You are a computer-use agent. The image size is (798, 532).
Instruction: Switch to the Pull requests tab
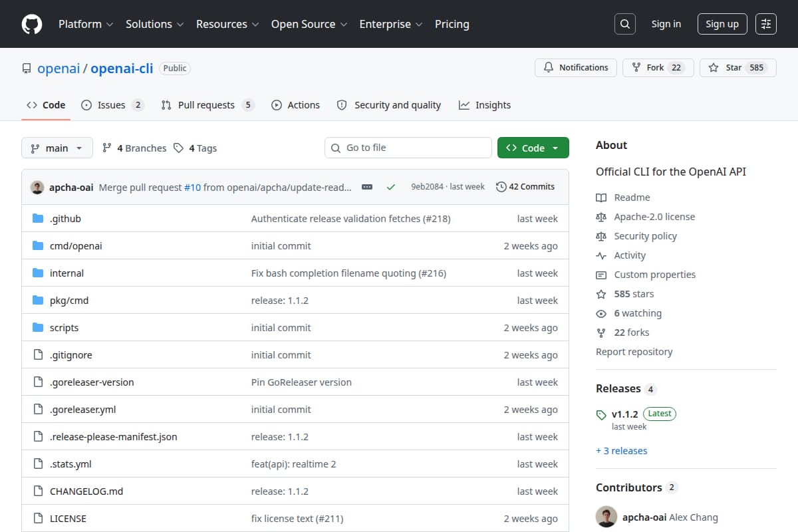207,105
